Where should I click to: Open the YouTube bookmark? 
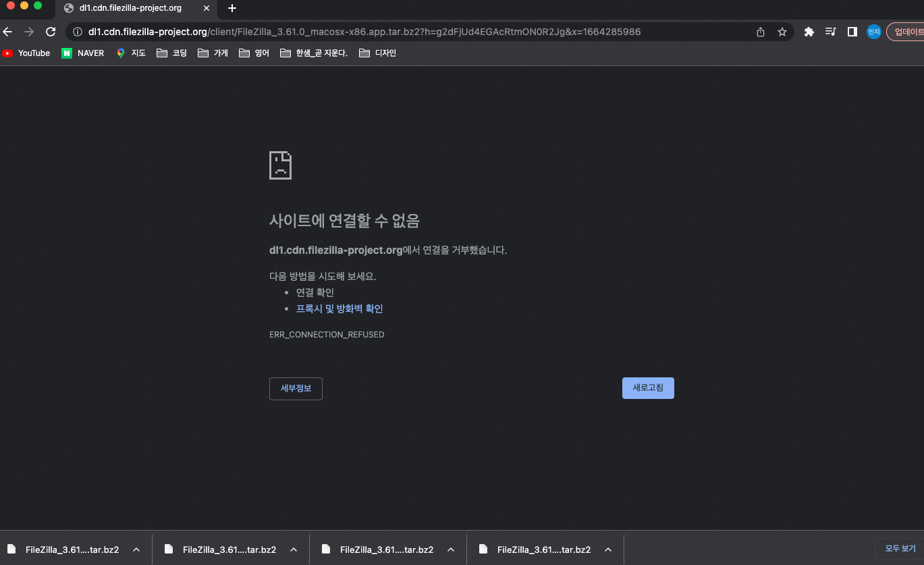[26, 53]
